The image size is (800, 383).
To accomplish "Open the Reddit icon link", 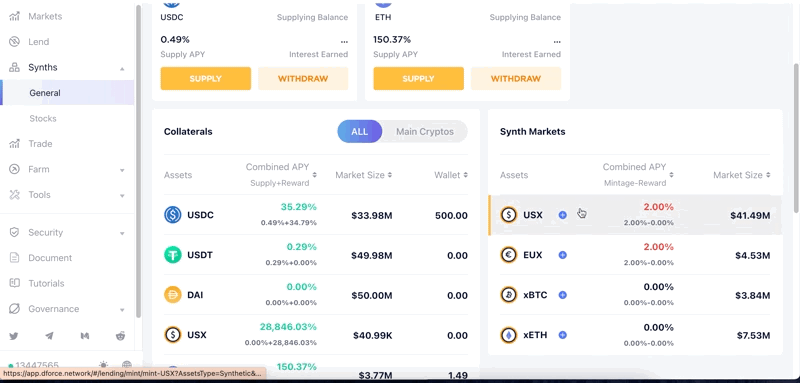I will pyautogui.click(x=121, y=336).
